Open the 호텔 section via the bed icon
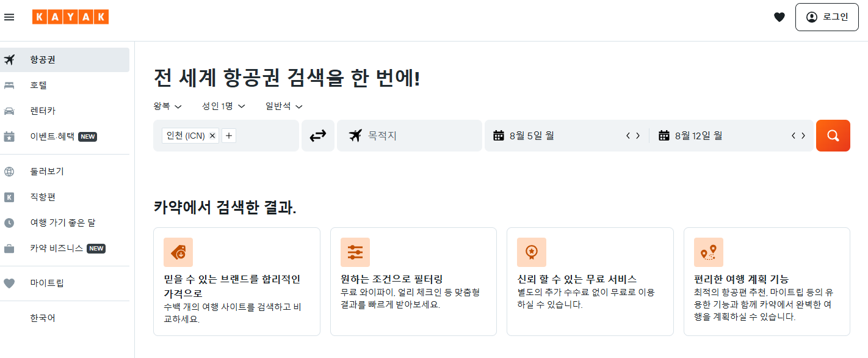Viewport: 868px width, 358px height. click(9, 85)
